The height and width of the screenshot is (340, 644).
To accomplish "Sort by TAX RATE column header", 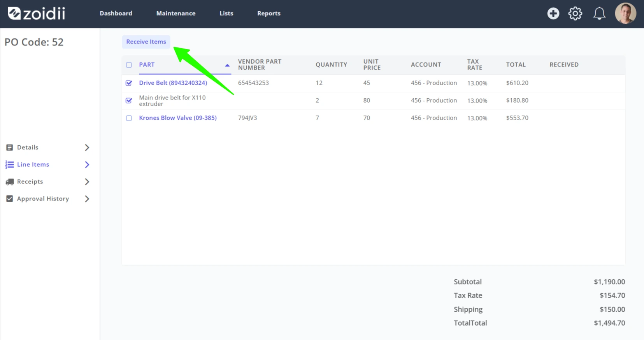I will (475, 65).
